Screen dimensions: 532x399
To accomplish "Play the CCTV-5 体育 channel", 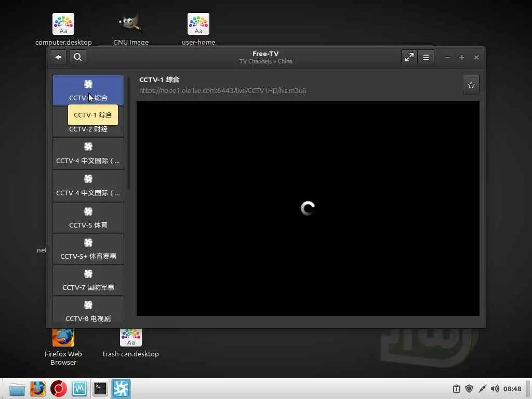I will (88, 218).
